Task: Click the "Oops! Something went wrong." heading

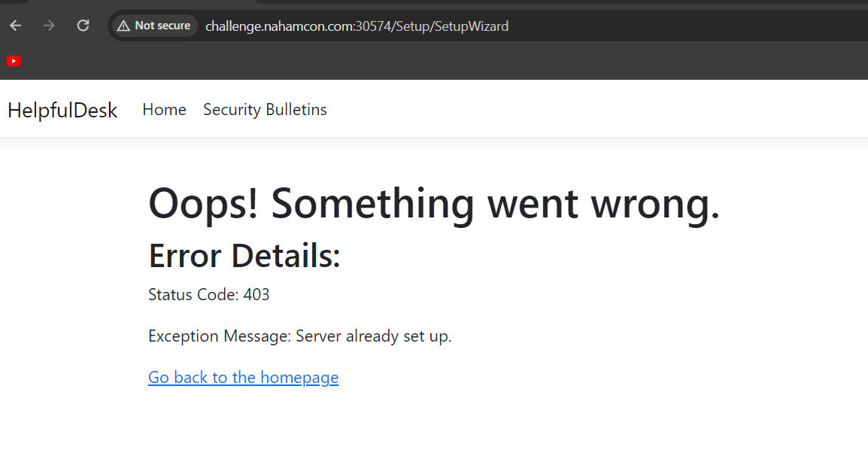Action: point(434,203)
